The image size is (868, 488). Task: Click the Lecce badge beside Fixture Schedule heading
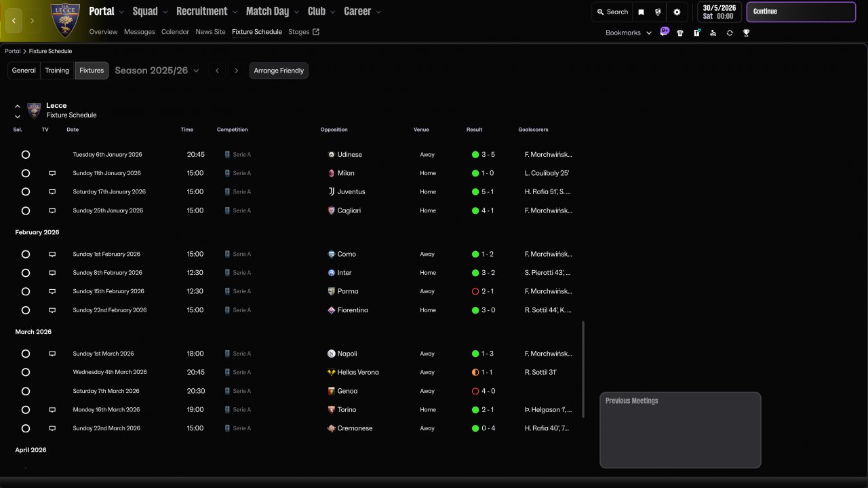(x=34, y=111)
